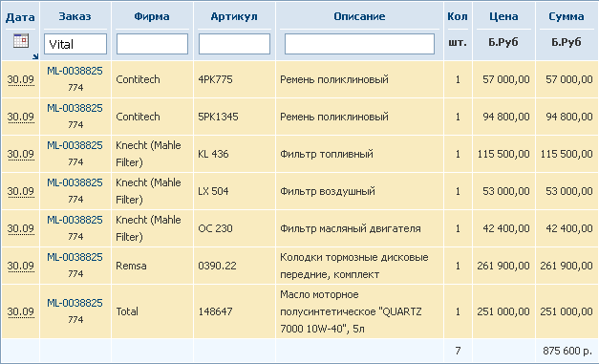599x364 pixels.
Task: Focus the Заказ filter field containing Vital
Action: point(75,44)
